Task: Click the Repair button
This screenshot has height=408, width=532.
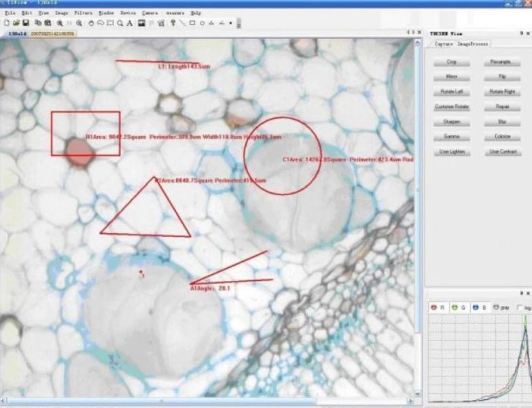Action: (502, 107)
